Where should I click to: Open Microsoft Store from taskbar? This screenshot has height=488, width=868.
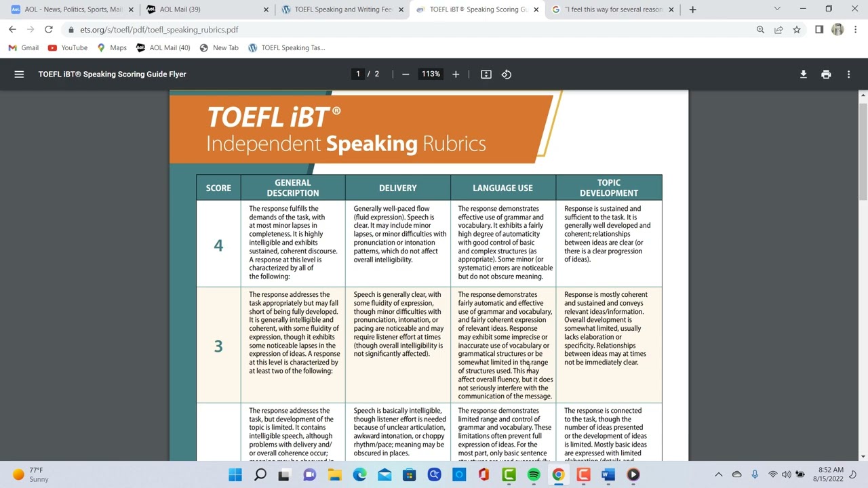coord(410,475)
